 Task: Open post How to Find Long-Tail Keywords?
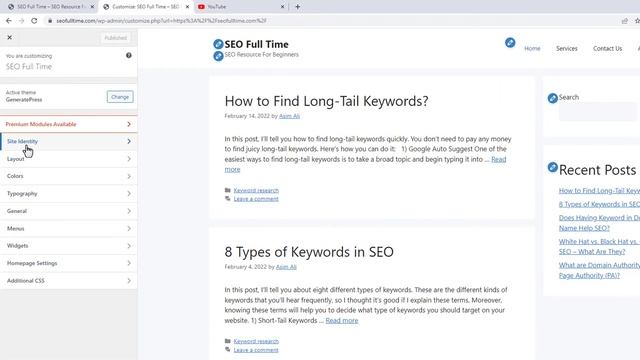pos(326,101)
